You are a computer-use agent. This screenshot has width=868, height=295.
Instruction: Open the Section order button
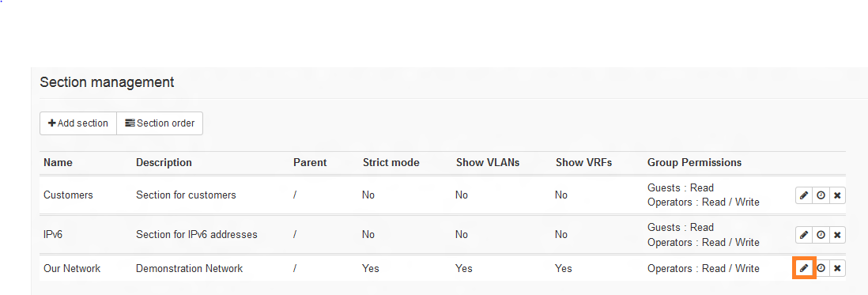click(160, 123)
